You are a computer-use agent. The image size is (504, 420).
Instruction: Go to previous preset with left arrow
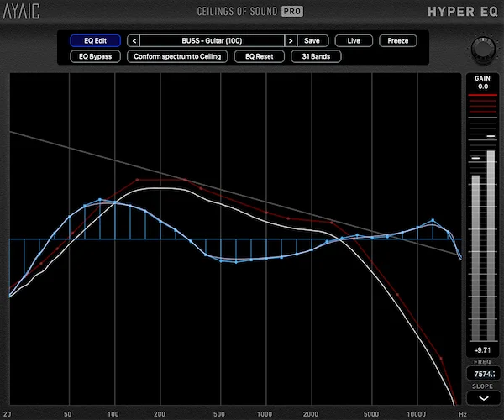[134, 40]
